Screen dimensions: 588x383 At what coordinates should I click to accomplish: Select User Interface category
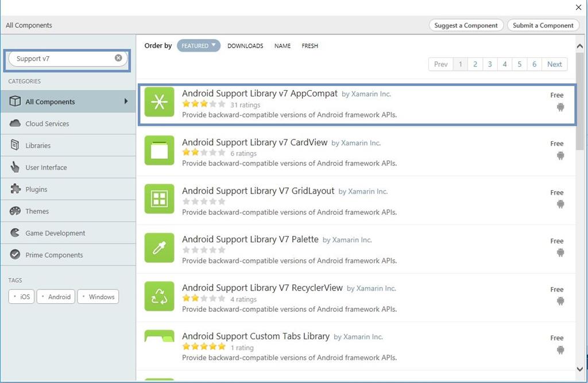68,167
